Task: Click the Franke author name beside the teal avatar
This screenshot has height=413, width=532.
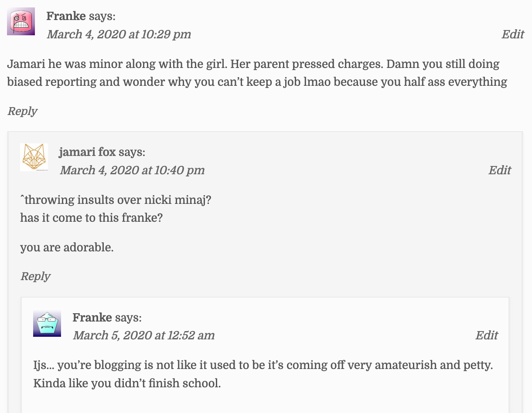Action: (92, 318)
